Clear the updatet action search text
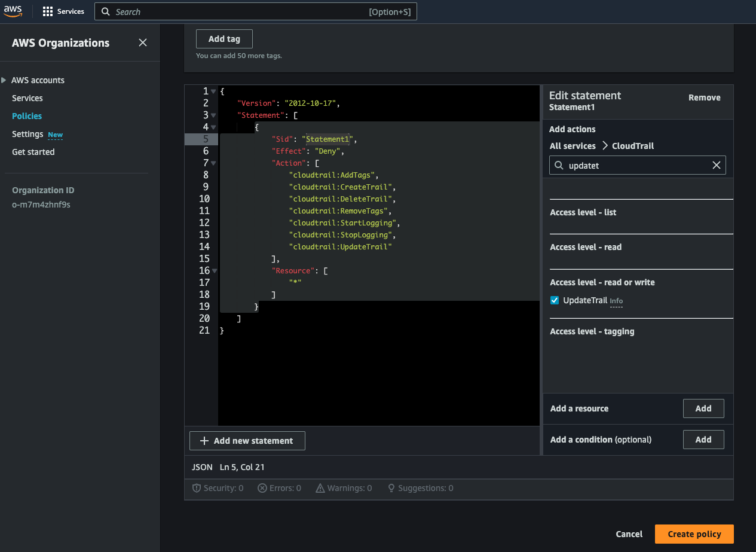This screenshot has height=552, width=756. pos(716,166)
